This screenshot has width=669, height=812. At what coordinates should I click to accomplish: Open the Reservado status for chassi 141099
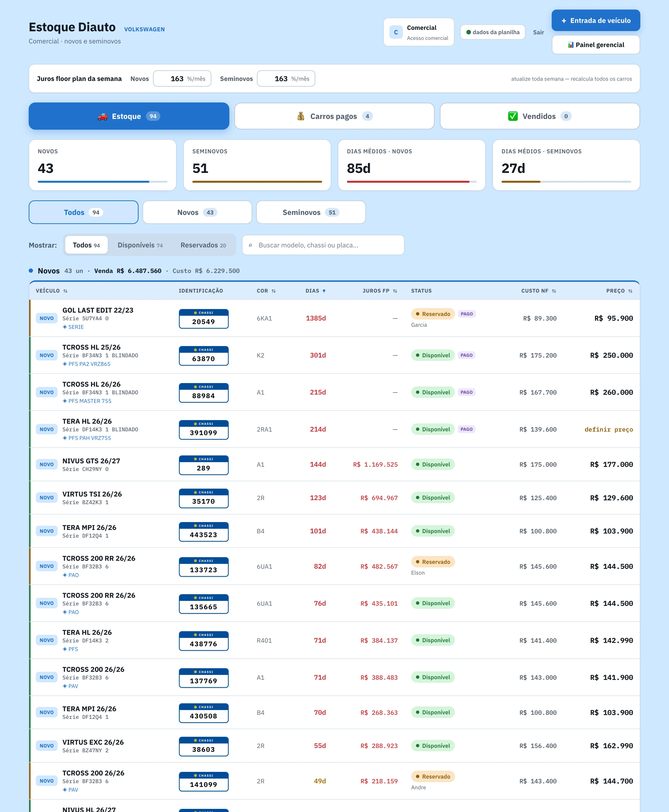coord(433,777)
